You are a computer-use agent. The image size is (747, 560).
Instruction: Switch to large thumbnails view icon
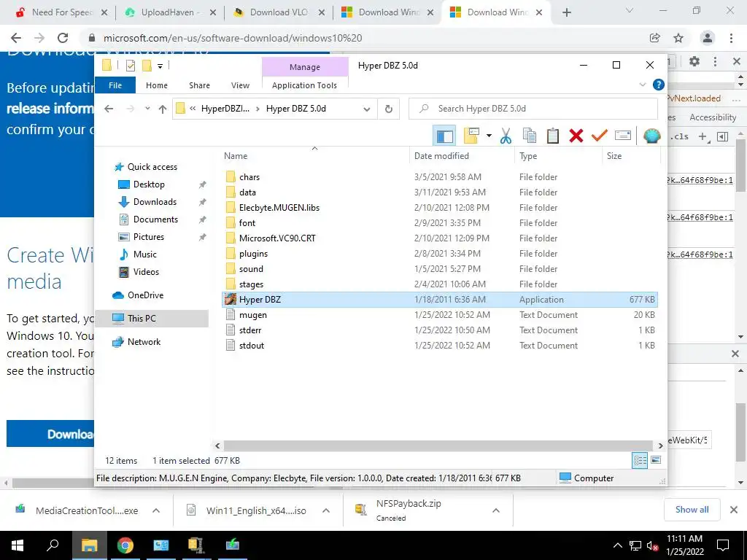656,460
